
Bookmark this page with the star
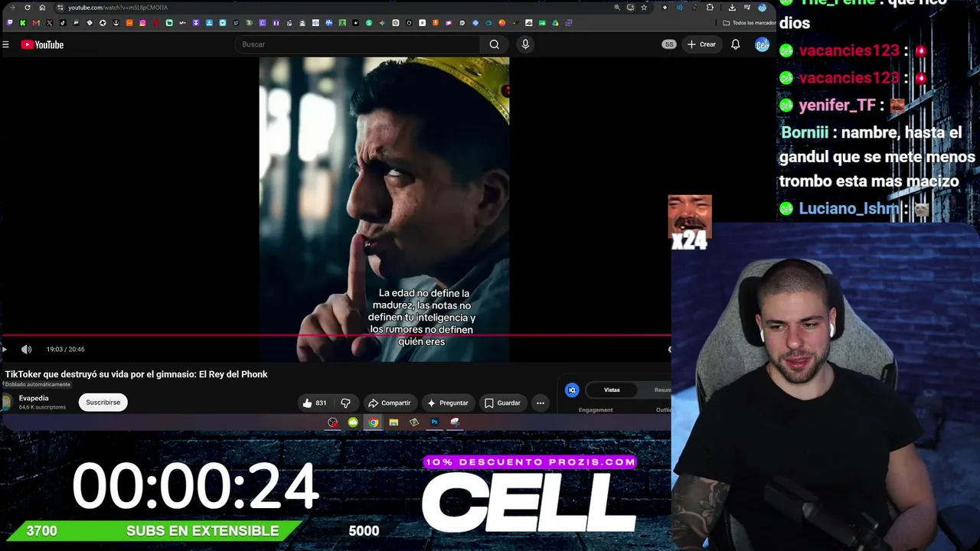pyautogui.click(x=644, y=8)
